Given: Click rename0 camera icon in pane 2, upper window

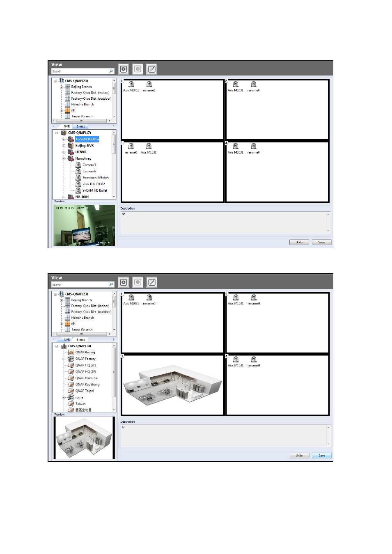Looking at the screenshot, I should (254, 84).
